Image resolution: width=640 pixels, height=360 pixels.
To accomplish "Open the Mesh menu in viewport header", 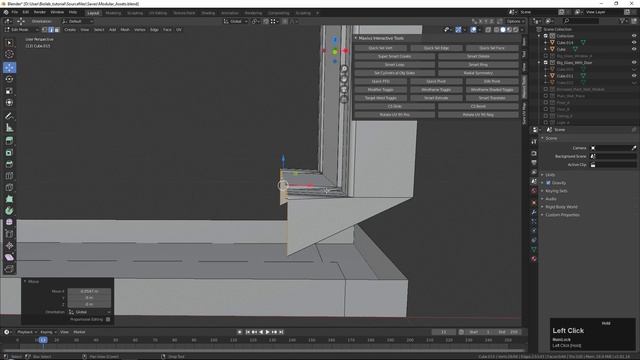I will point(125,30).
